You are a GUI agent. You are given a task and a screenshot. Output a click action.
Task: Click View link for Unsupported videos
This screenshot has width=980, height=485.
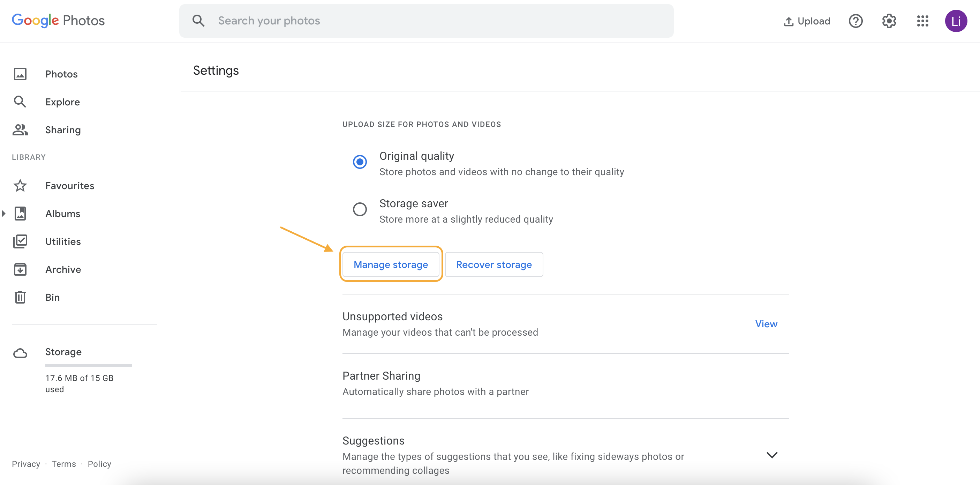click(766, 324)
